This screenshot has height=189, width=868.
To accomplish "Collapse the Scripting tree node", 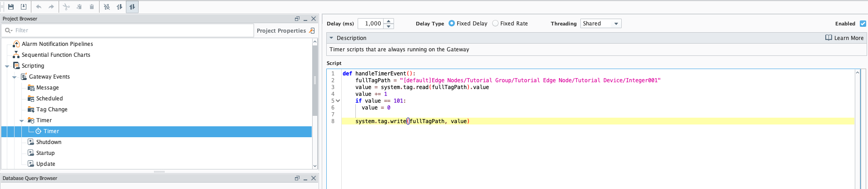I will pyautogui.click(x=7, y=66).
